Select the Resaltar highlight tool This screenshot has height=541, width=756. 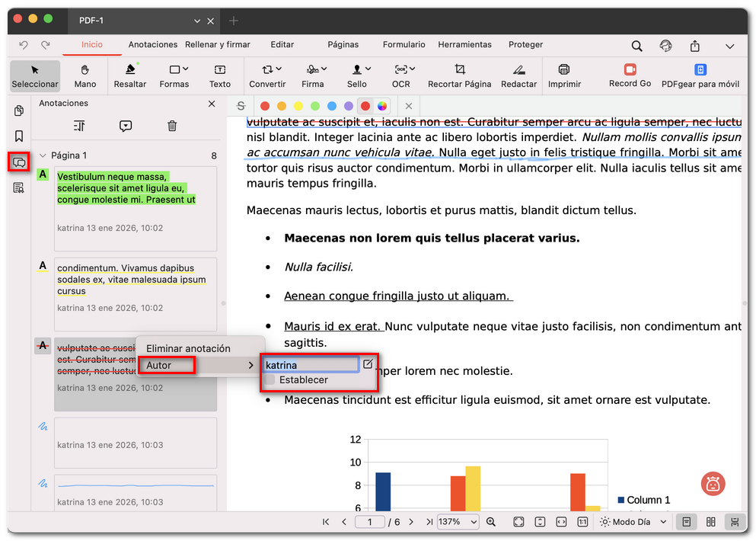tap(130, 75)
